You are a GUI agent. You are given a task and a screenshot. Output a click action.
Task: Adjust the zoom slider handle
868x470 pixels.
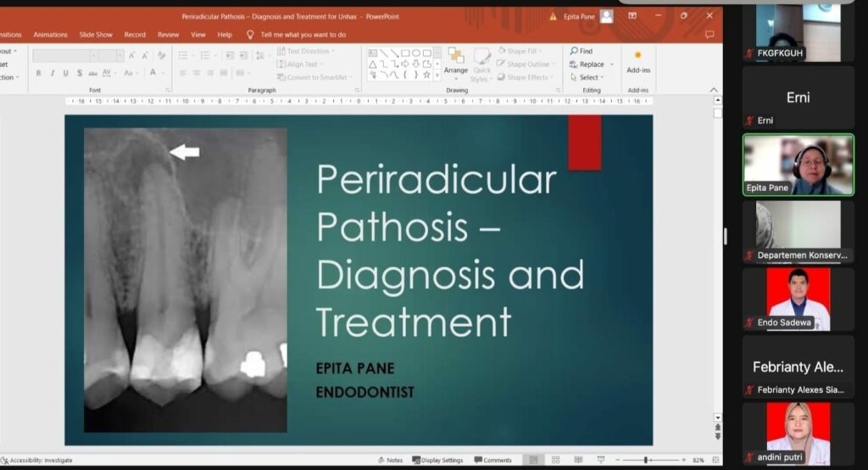pyautogui.click(x=647, y=460)
